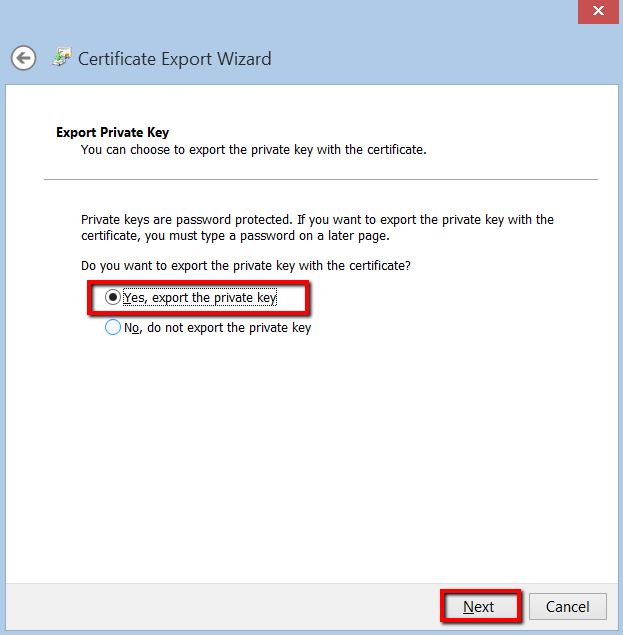Click the 'No, do not export' label text
The image size is (623, 635).
[x=217, y=327]
